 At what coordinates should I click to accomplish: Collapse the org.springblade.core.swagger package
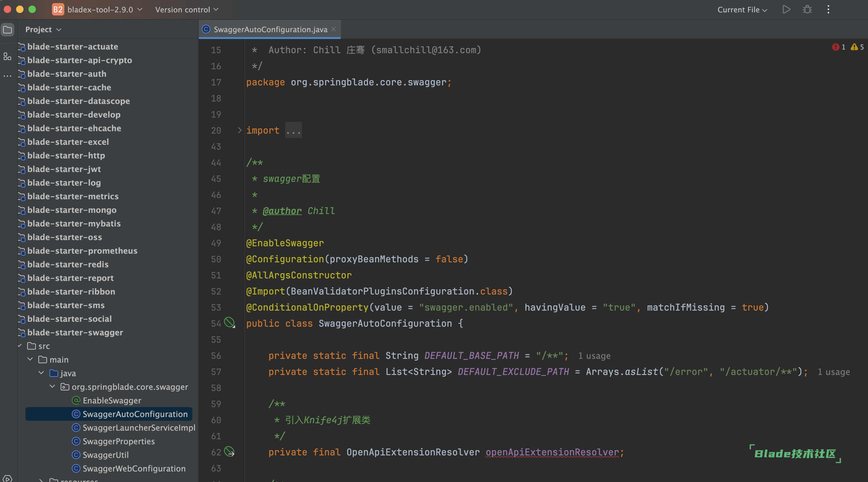point(53,387)
